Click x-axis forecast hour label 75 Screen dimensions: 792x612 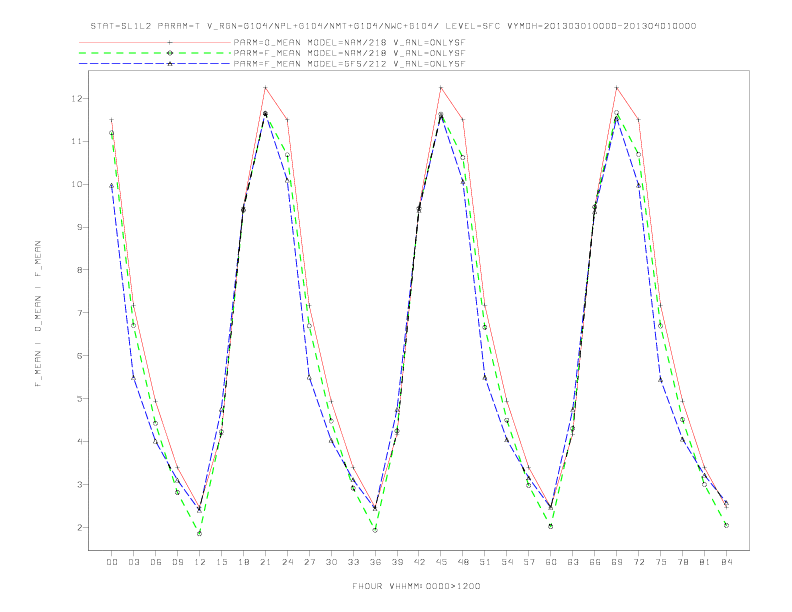[x=661, y=562]
